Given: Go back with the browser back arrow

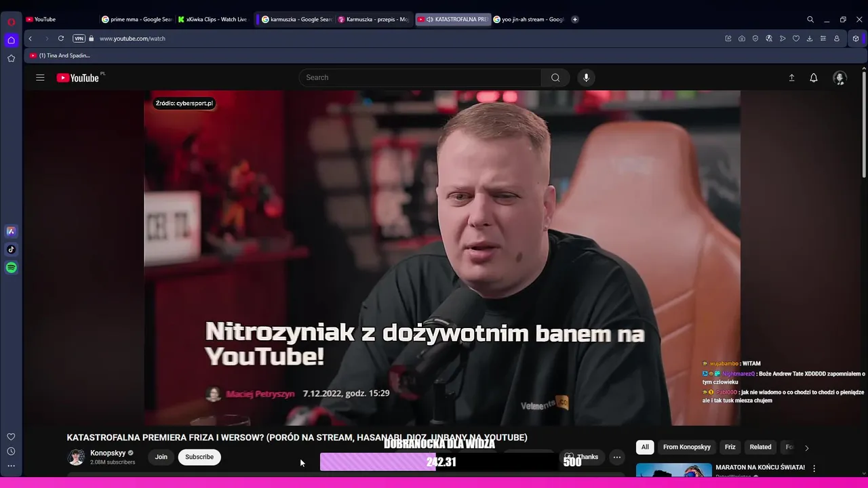Looking at the screenshot, I should tap(30, 39).
